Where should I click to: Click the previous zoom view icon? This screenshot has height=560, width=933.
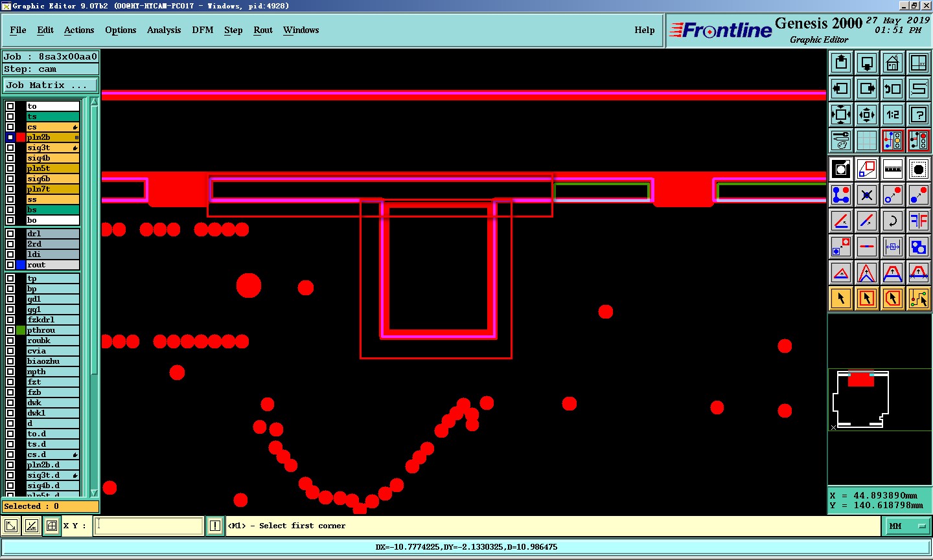point(892,89)
